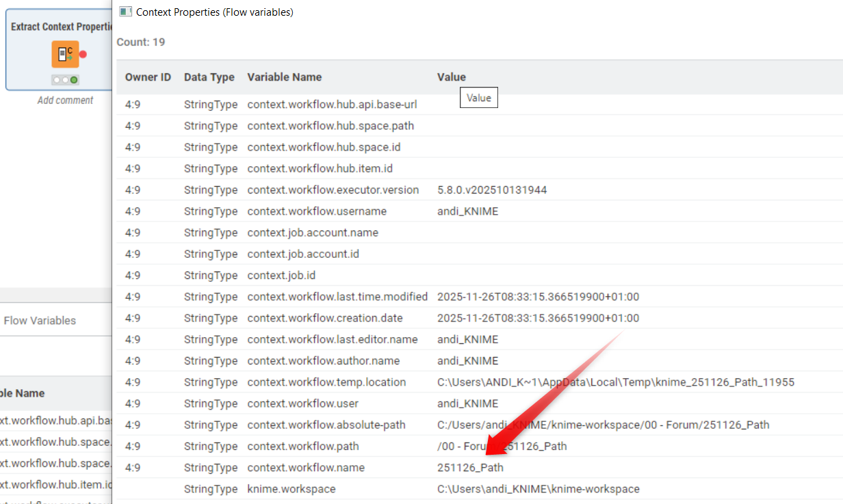Select the context.workflow.username variable cell
843x504 pixels.
coord(317,211)
